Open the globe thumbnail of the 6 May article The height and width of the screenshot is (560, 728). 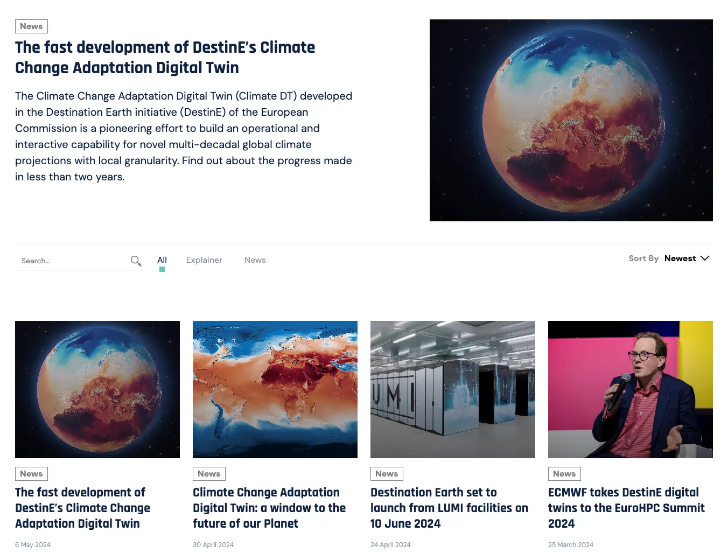[97, 389]
